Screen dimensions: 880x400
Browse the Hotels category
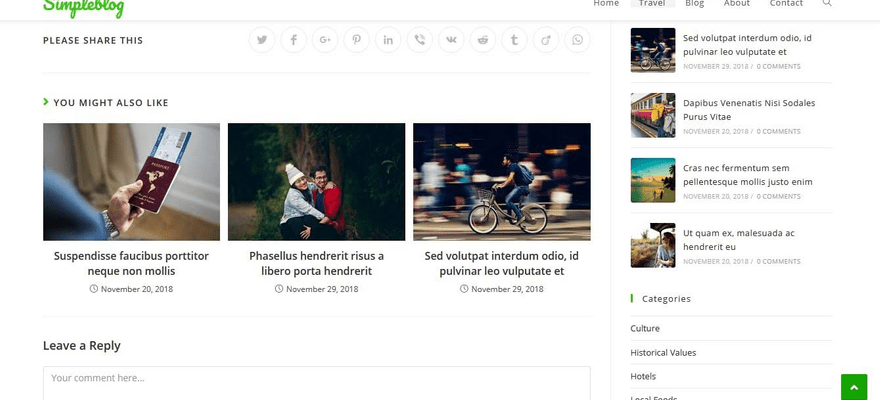643,376
